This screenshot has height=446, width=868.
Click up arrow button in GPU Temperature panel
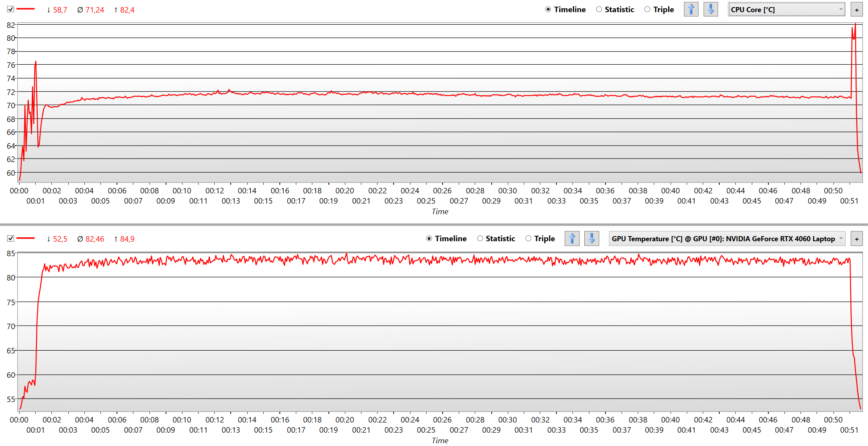572,238
